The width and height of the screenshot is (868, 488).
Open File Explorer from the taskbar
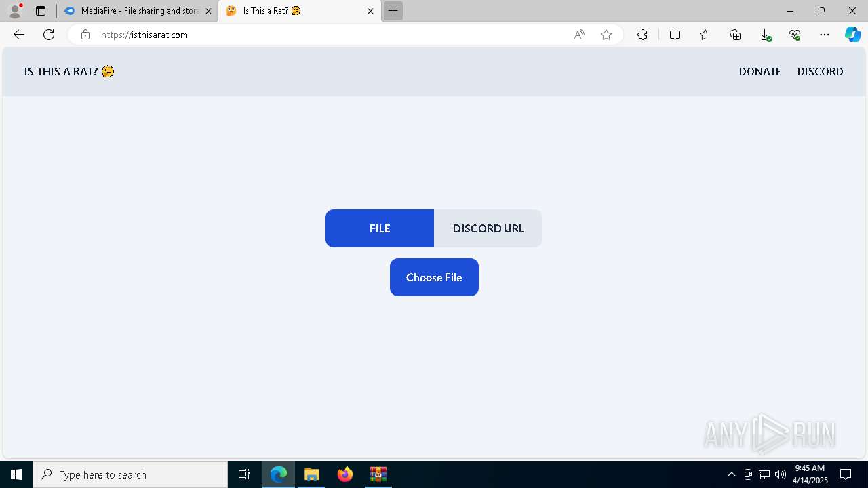click(312, 474)
